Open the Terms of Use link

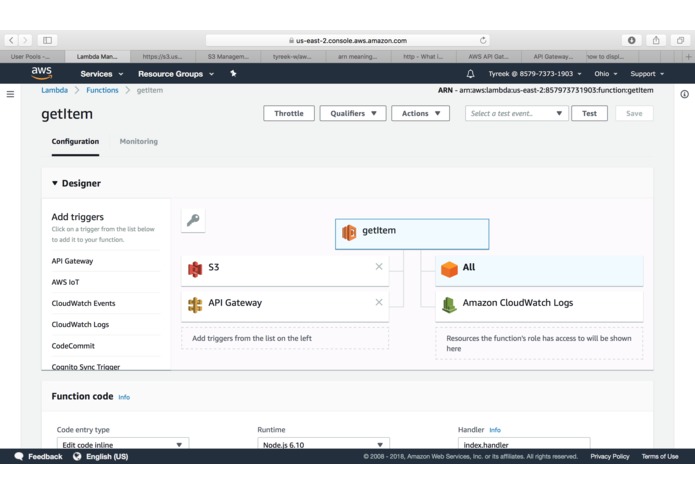click(x=660, y=457)
